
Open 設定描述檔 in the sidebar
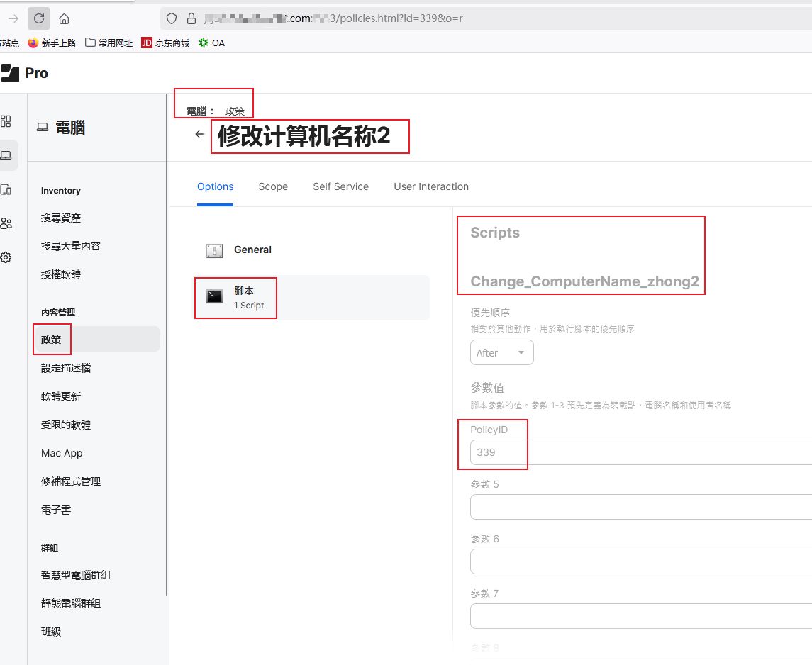coord(66,368)
